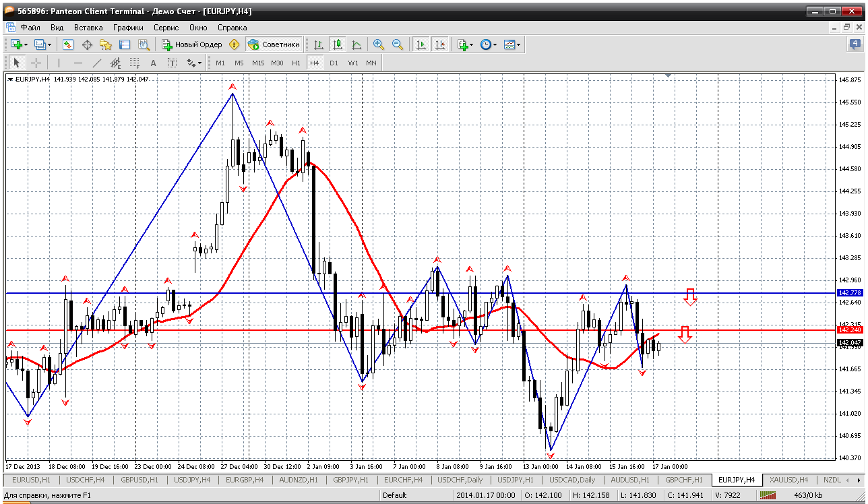Zoom out of the chart
The height and width of the screenshot is (504, 868).
[398, 44]
